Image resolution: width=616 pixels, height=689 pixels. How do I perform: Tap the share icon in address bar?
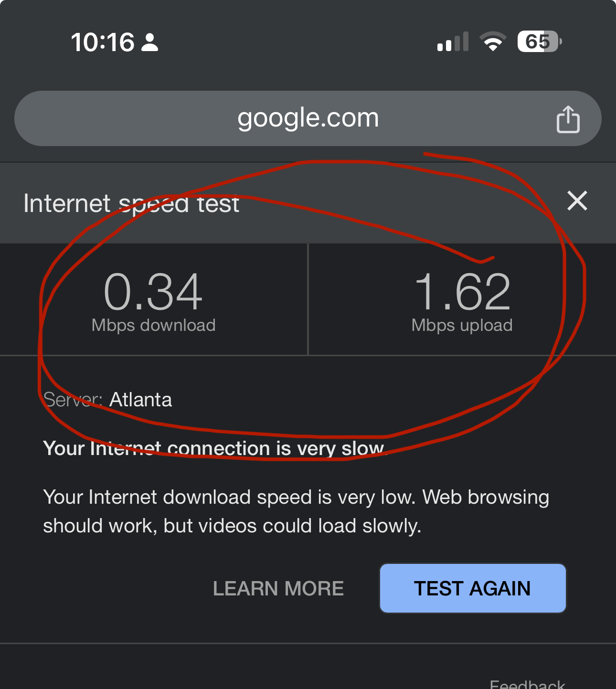click(x=568, y=119)
